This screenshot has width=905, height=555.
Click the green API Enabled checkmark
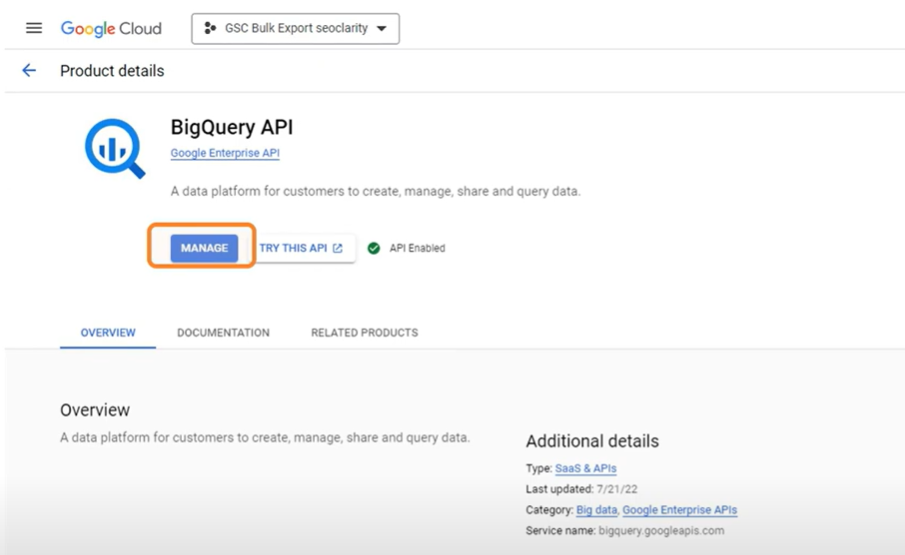[374, 248]
